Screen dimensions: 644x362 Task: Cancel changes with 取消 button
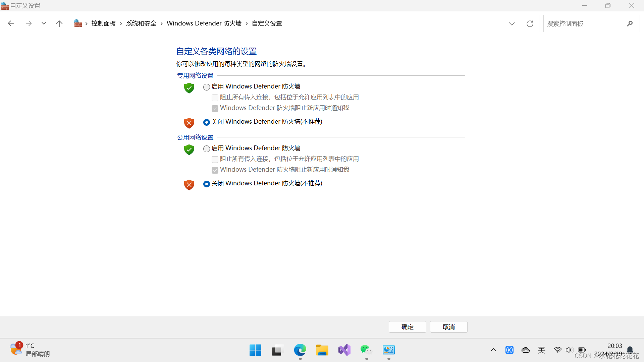[x=449, y=327]
